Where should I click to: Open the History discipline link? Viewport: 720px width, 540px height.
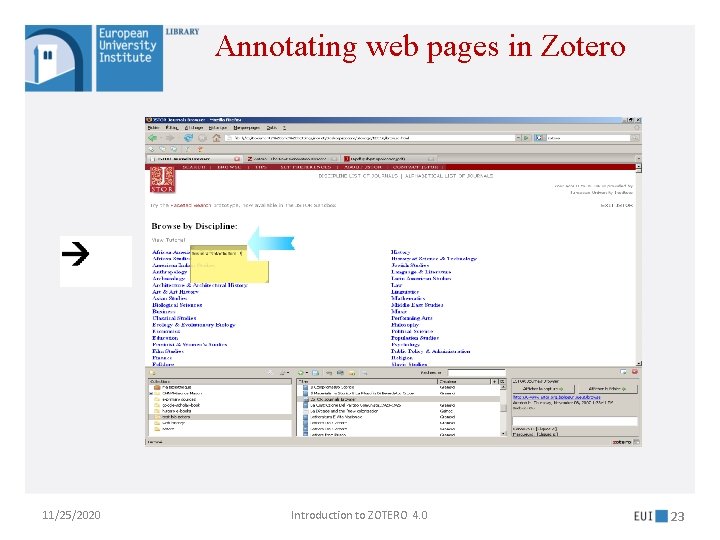coord(400,252)
